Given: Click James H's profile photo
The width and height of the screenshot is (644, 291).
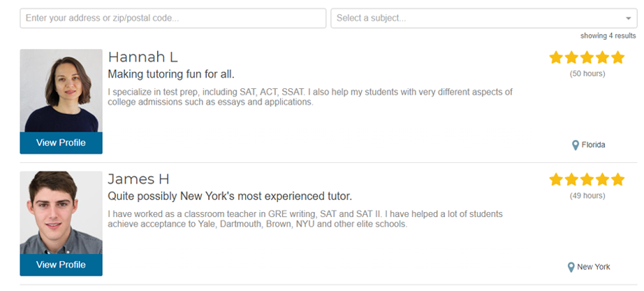Looking at the screenshot, I should [x=61, y=213].
